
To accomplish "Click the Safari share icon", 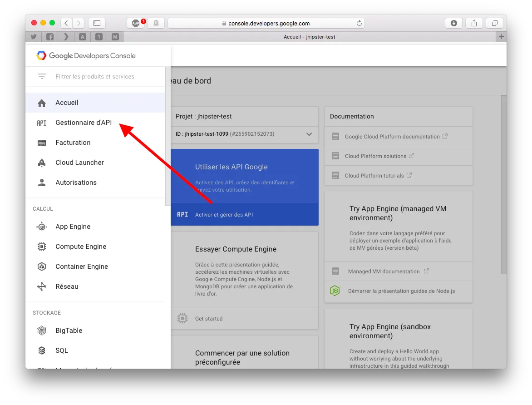I will [x=474, y=23].
